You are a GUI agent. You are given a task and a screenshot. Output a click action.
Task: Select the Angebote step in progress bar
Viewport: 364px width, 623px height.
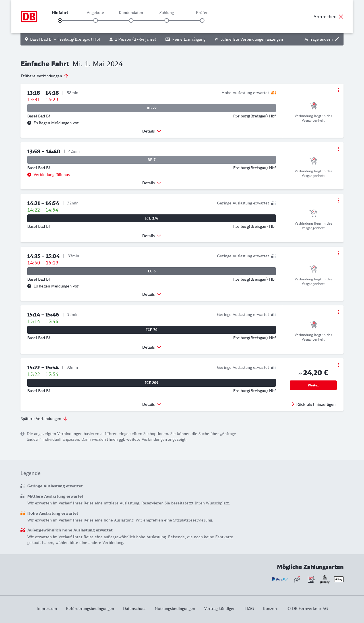[96, 20]
